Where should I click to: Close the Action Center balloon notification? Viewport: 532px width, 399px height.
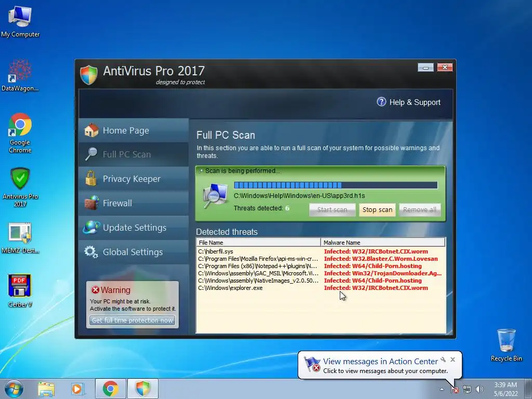coord(453,360)
